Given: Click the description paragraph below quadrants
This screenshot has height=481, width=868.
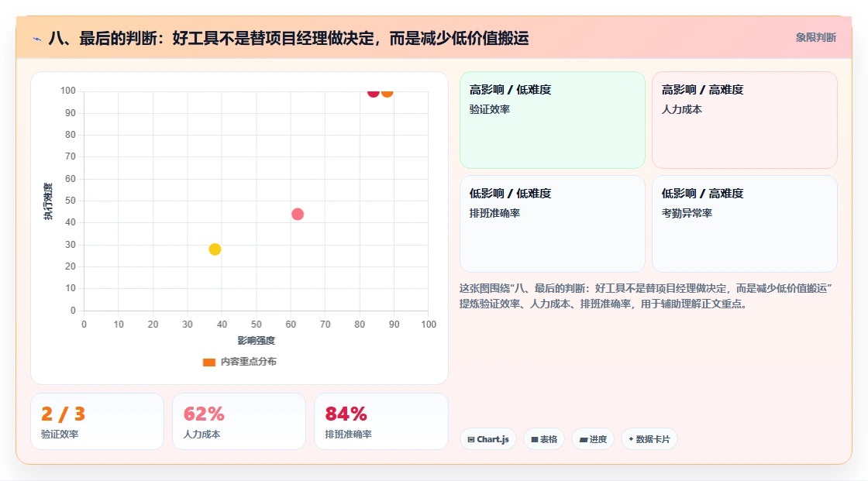Looking at the screenshot, I should (x=646, y=296).
